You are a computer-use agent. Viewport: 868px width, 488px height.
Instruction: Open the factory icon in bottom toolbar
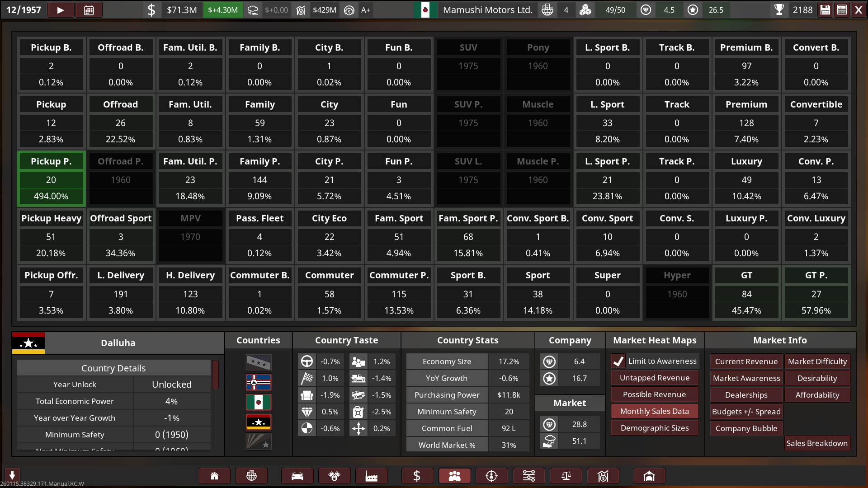[x=371, y=476]
